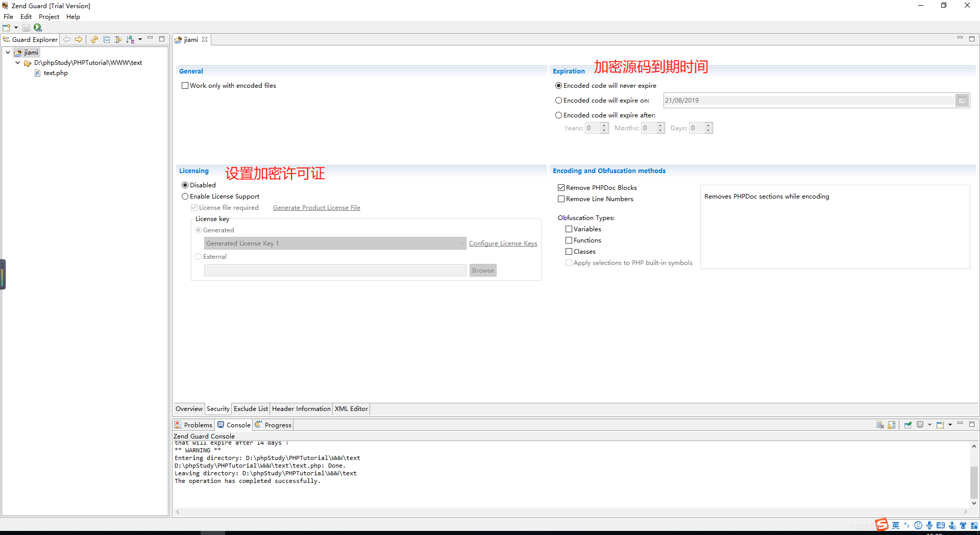Switch to the Security tab
The width and height of the screenshot is (980, 535).
pos(218,409)
